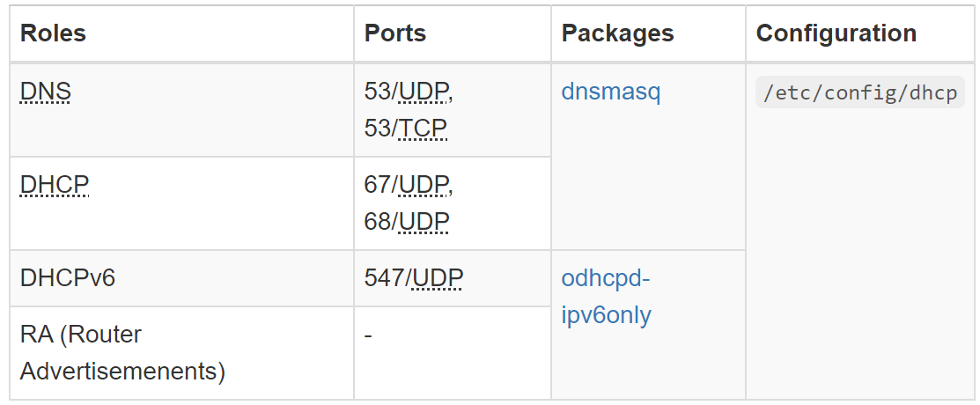Click the word Advertisemenents) in Roles

point(122,372)
